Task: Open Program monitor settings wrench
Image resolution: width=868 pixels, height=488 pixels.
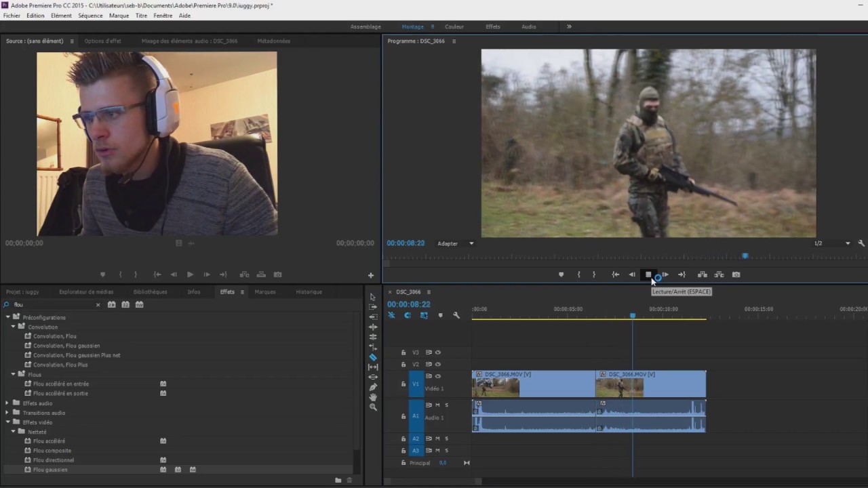Action: point(861,243)
